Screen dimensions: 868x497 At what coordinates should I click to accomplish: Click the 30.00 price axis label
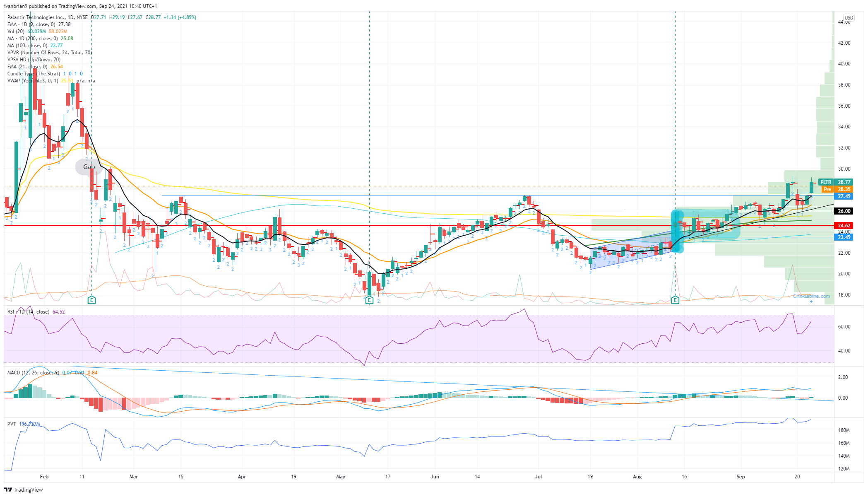844,169
